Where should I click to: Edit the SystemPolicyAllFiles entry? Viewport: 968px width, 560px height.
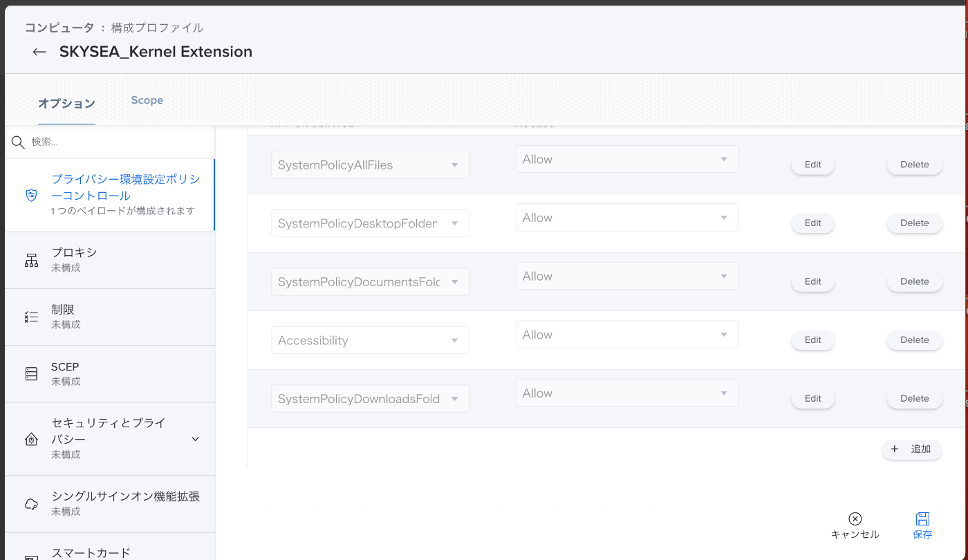813,165
